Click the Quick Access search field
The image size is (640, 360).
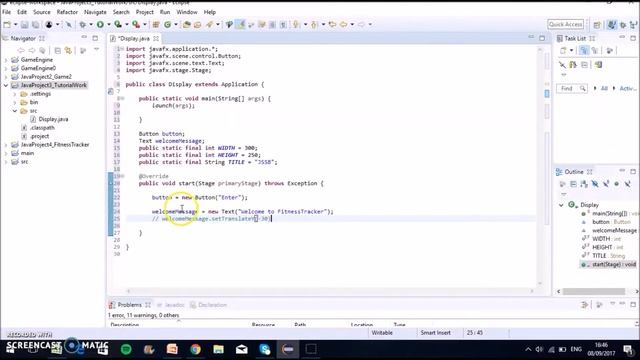[x=565, y=24]
